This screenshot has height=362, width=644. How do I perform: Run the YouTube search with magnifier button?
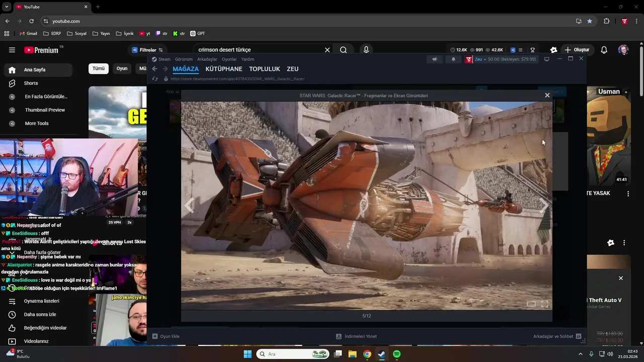coord(343,50)
